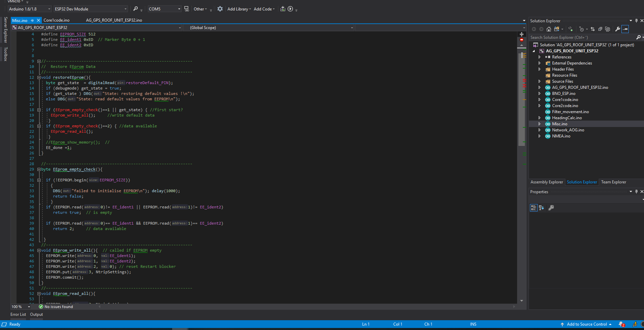
Task: Pin the Solution Explorer panel
Action: tap(636, 21)
